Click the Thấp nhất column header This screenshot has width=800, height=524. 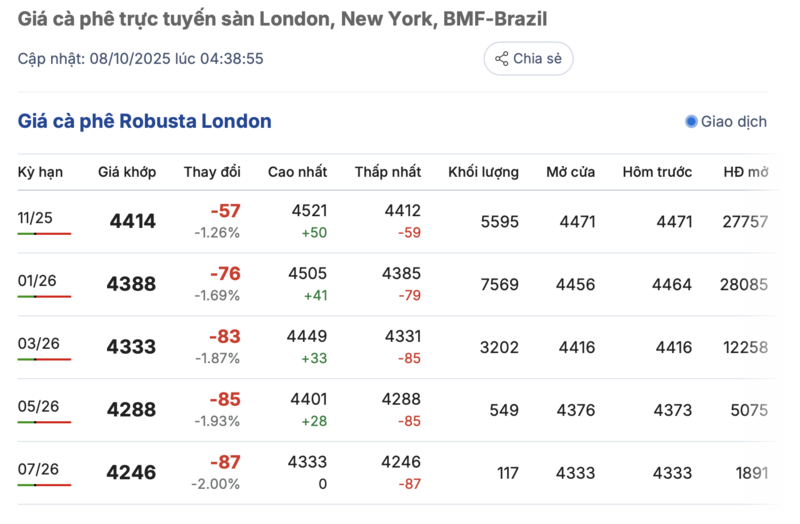point(388,172)
